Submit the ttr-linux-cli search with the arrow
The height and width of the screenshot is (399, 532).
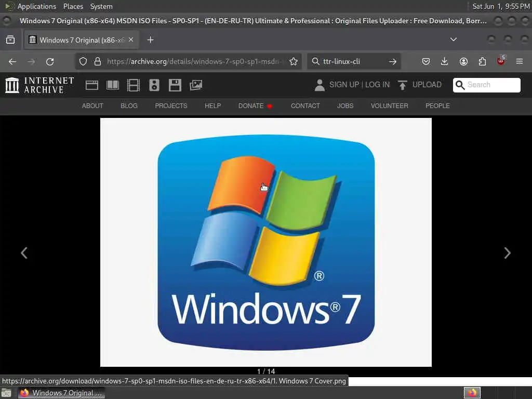coord(393,61)
